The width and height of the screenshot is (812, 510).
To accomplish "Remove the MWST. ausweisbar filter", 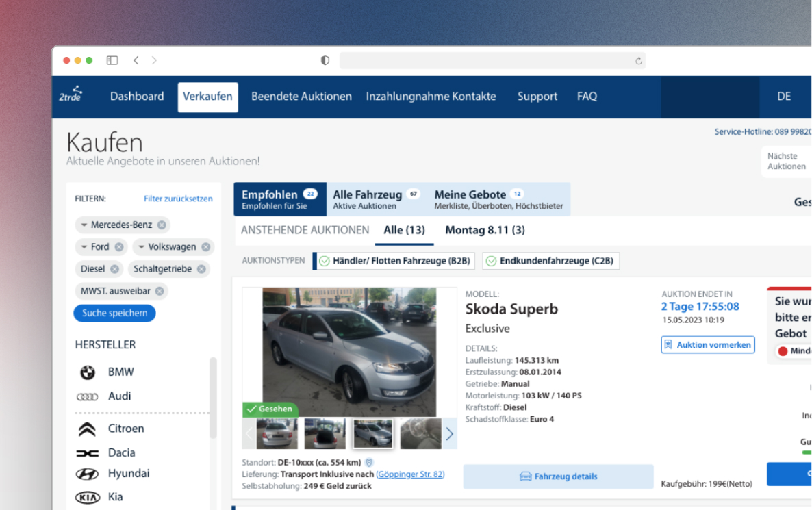I will [x=160, y=291].
